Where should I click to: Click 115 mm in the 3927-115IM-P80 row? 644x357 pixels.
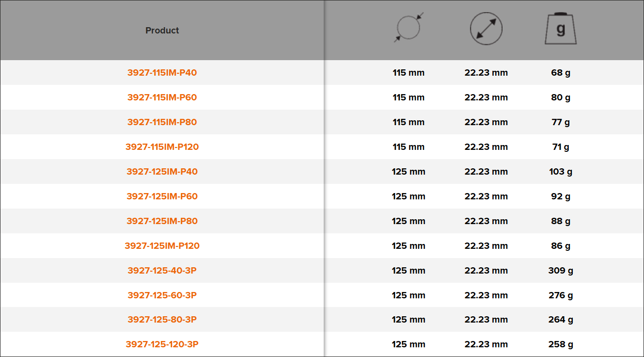pyautogui.click(x=408, y=122)
